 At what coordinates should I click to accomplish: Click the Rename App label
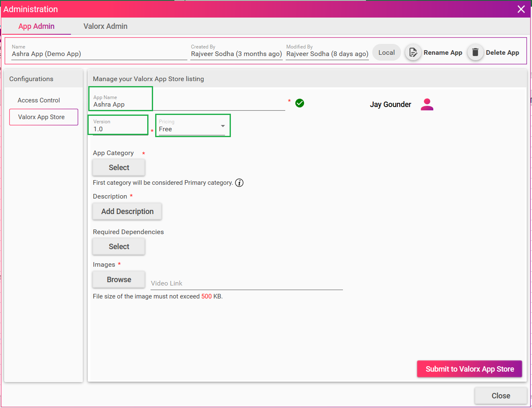click(443, 53)
